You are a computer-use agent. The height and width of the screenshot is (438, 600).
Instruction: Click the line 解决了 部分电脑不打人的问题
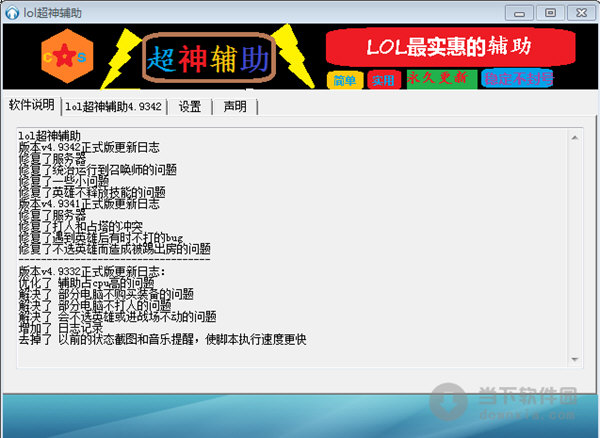tap(95, 306)
